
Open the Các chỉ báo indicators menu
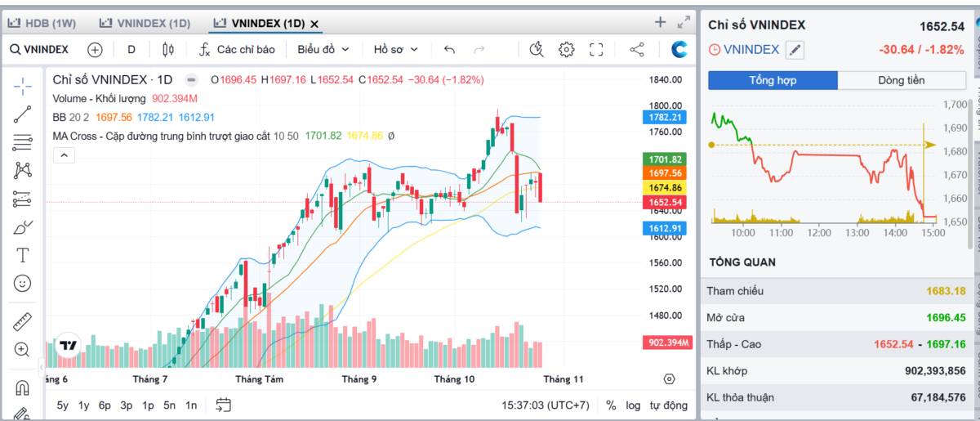pos(237,50)
